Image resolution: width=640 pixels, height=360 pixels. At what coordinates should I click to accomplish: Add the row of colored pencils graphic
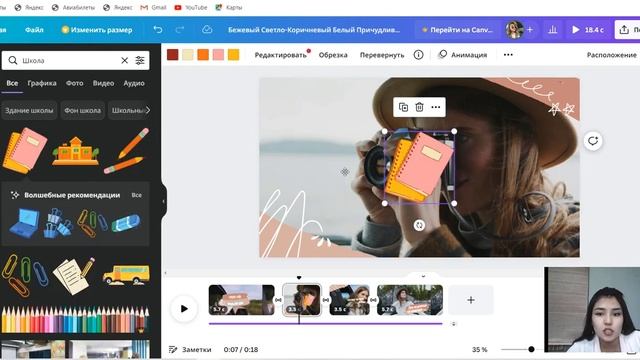click(75, 320)
